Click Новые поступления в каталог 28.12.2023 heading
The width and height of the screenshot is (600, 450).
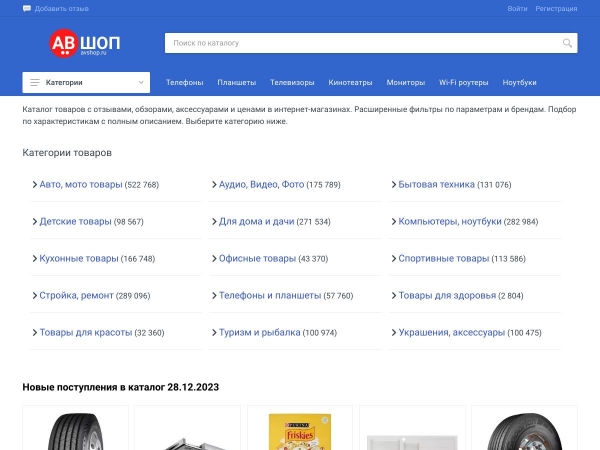[121, 387]
